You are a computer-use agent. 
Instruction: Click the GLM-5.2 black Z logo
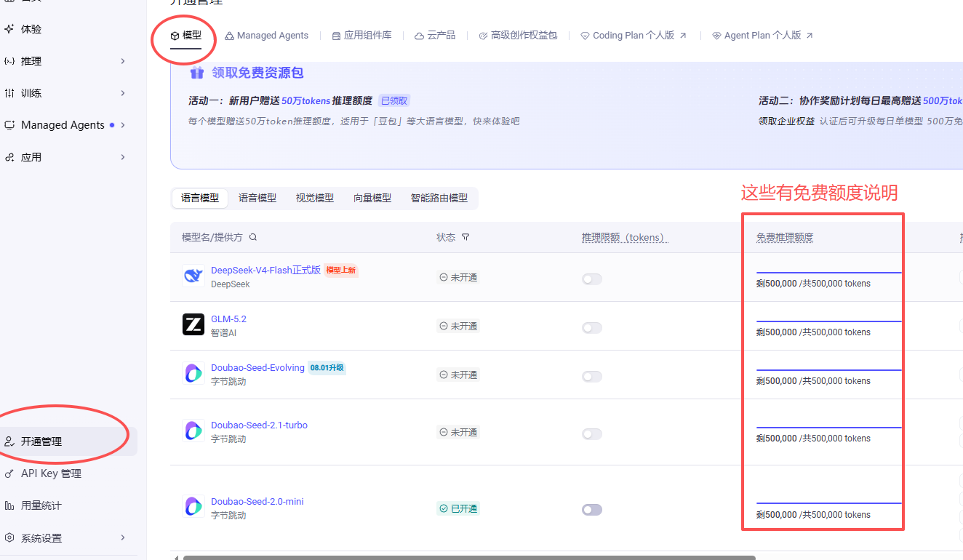click(x=193, y=324)
